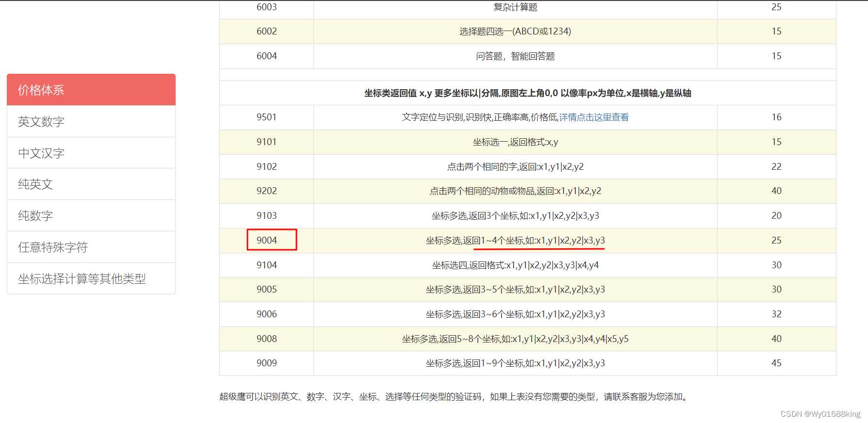Click price 40 in row 9202
The width and height of the screenshot is (868, 423).
(776, 191)
